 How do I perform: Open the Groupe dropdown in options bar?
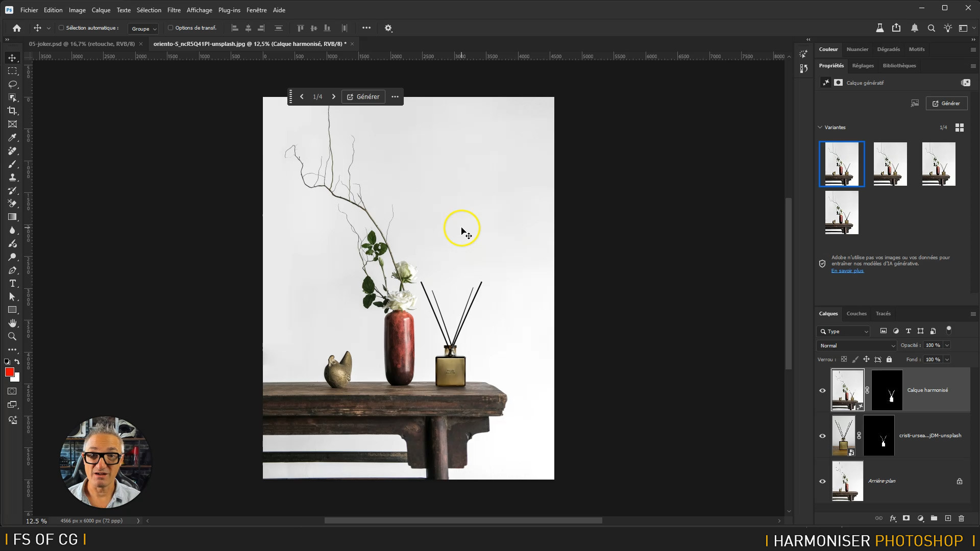point(143,29)
